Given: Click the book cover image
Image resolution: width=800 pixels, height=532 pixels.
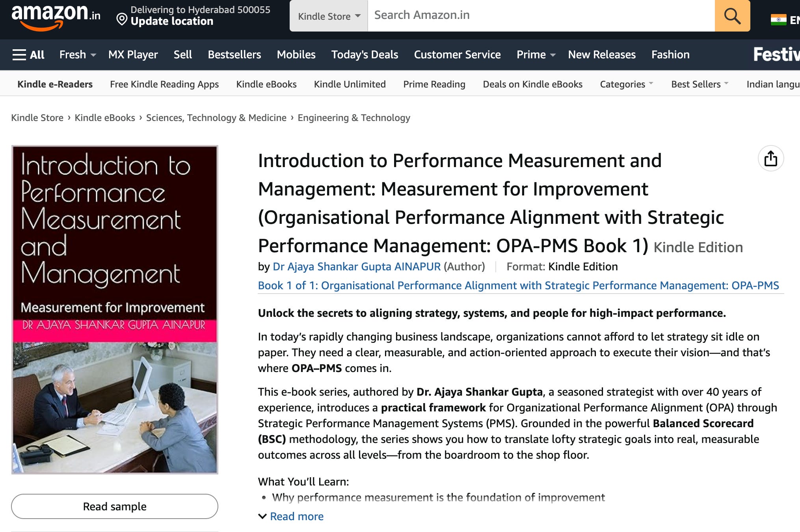Looking at the screenshot, I should 115,309.
